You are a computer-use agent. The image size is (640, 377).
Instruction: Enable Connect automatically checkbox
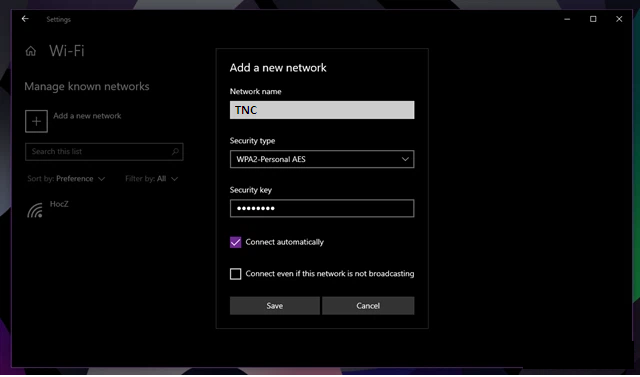(236, 242)
